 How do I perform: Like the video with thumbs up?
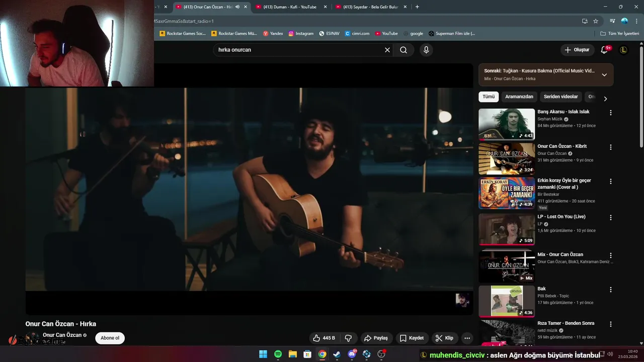coord(324,338)
